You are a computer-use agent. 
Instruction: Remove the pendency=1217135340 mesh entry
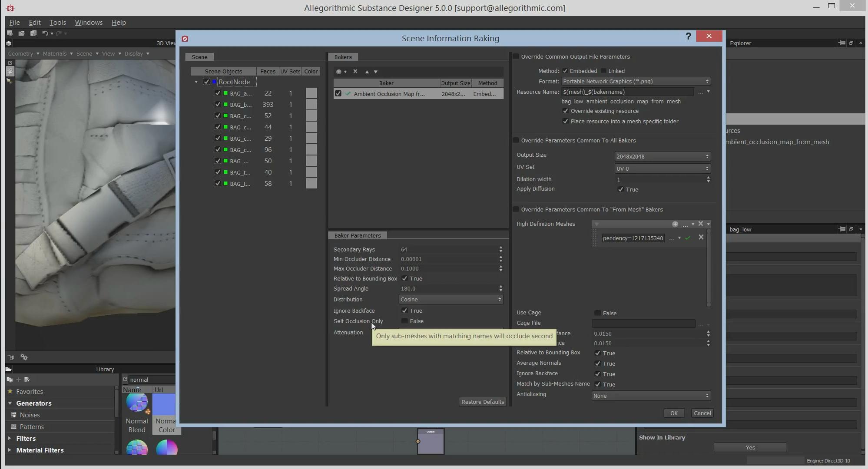pyautogui.click(x=701, y=237)
